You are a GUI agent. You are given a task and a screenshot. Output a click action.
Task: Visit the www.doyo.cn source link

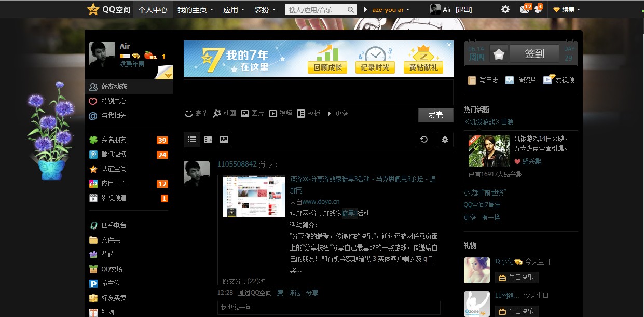point(321,202)
